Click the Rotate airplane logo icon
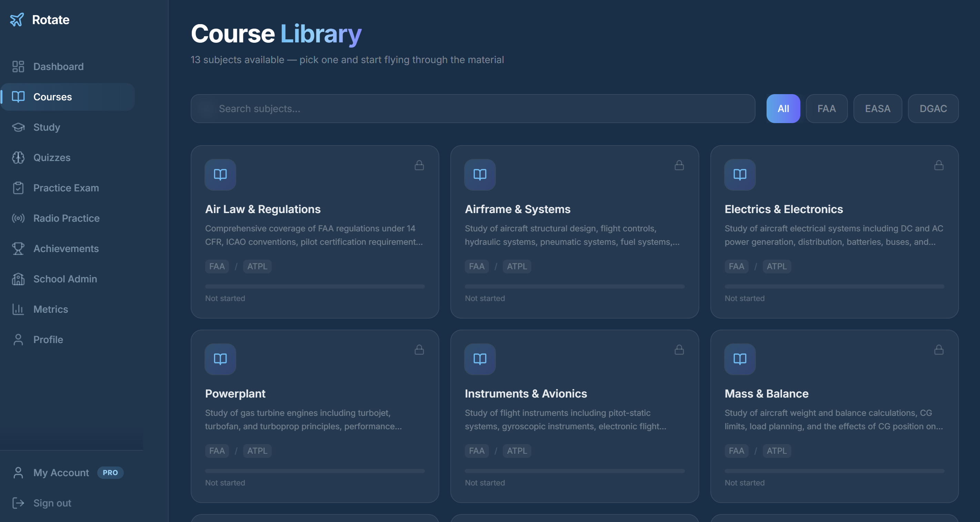Viewport: 980px width, 522px height. tap(17, 20)
